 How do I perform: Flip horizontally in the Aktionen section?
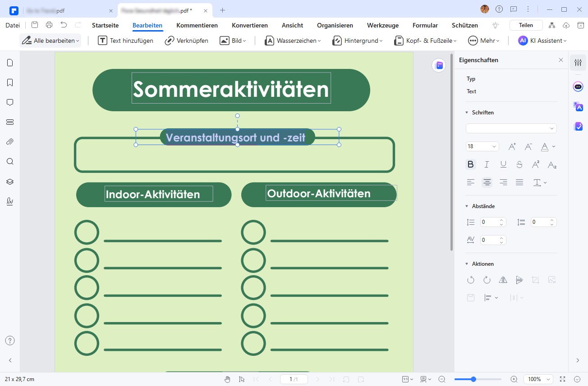[503, 280]
